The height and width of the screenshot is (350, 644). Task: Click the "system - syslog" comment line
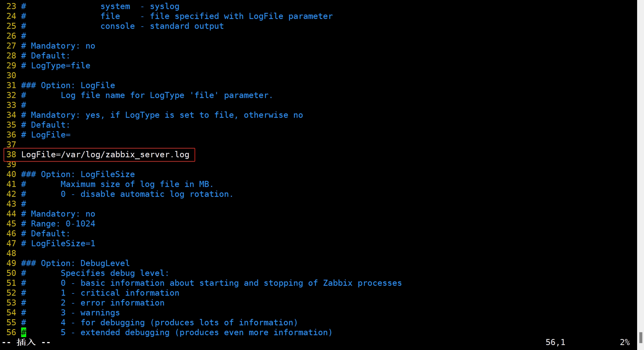pos(140,7)
